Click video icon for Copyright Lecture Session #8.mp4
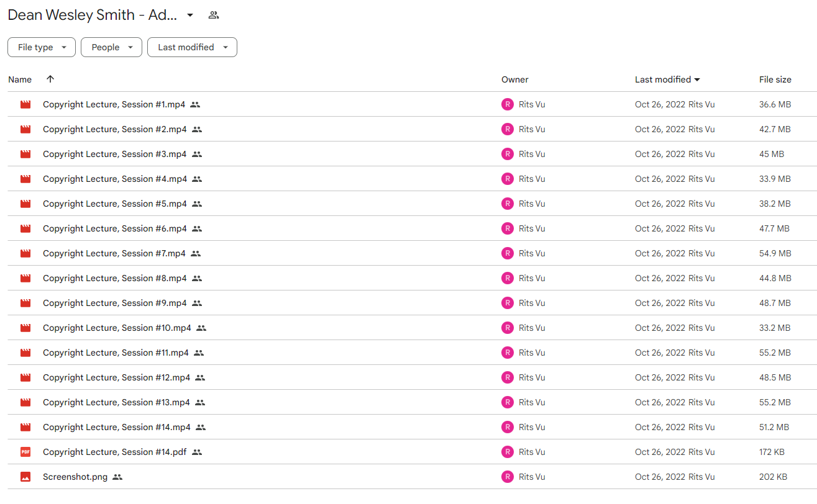This screenshot has height=504, width=817. pos(25,278)
